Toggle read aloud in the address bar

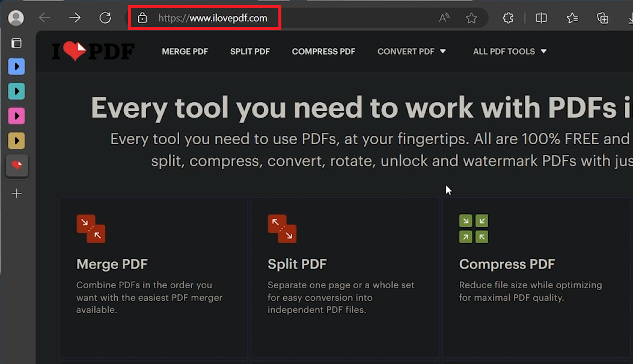coord(444,18)
